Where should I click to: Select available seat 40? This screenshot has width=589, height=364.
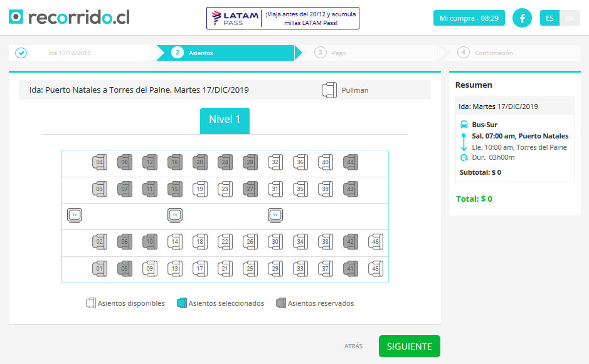tap(326, 162)
